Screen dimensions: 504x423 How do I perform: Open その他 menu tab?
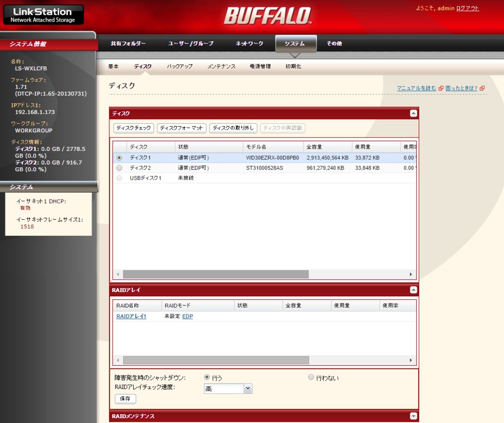[x=334, y=43]
